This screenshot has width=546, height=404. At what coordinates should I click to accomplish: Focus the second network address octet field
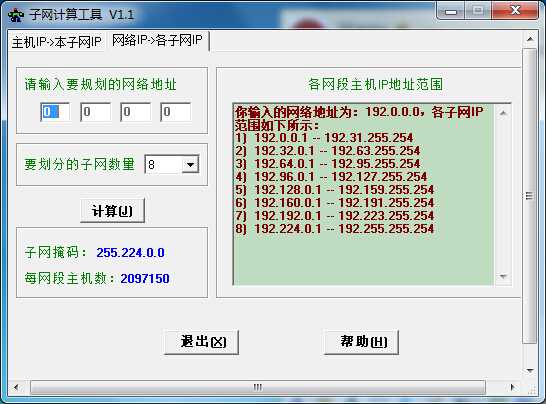95,112
